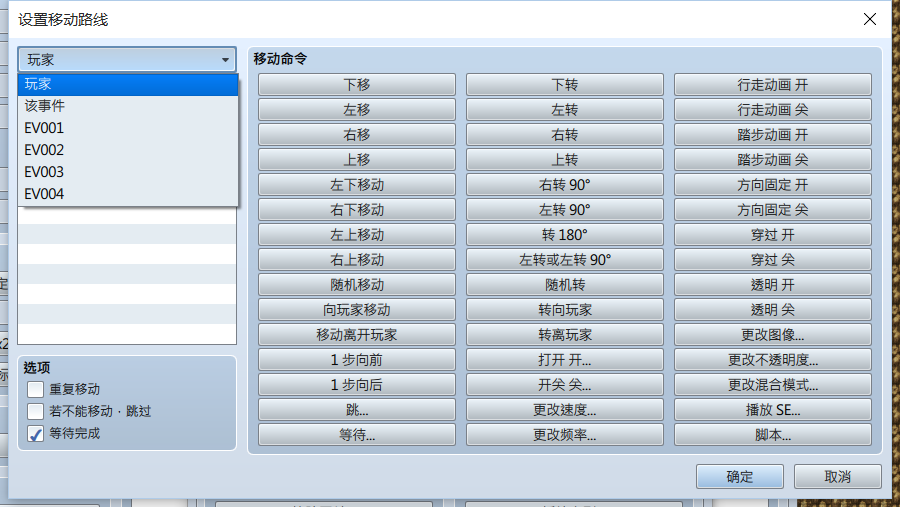
Task: Click the 踏步动画 关 button
Action: tap(773, 160)
